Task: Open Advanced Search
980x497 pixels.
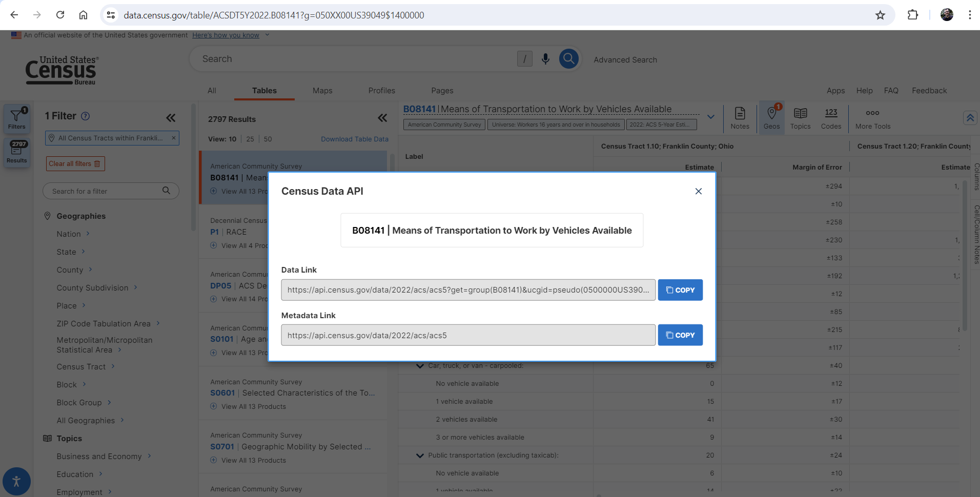Action: (625, 59)
